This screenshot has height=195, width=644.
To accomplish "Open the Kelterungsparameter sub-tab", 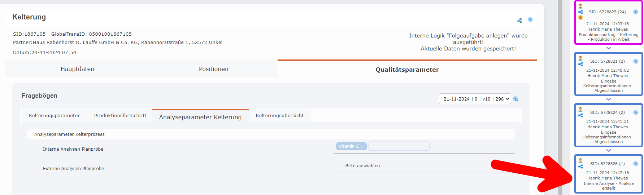I will point(54,116).
